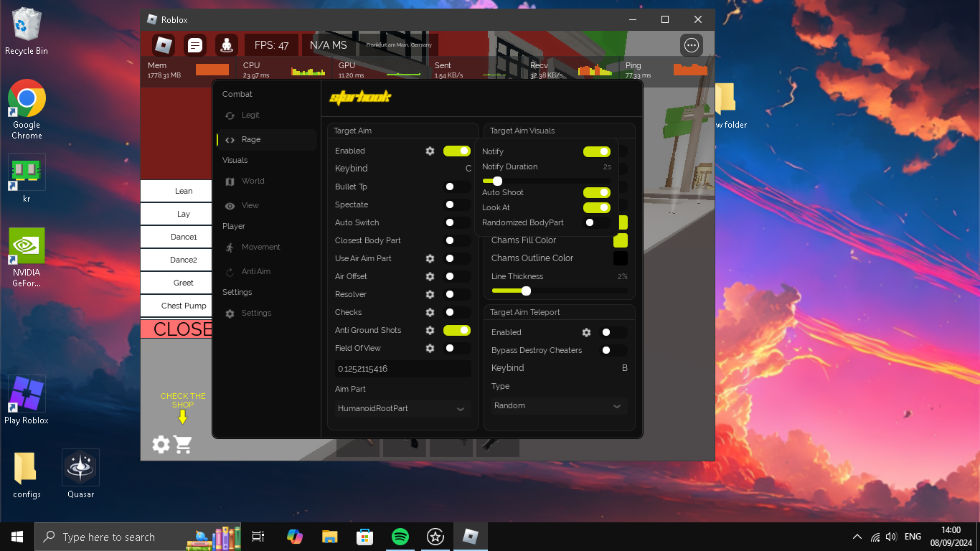Click the Greet emote button
This screenshot has height=551, width=980.
pyautogui.click(x=176, y=283)
